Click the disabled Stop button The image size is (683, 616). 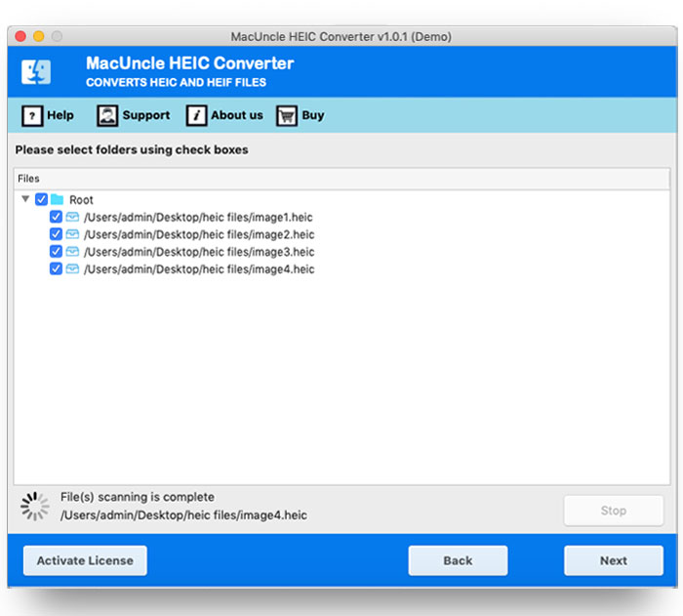(614, 511)
